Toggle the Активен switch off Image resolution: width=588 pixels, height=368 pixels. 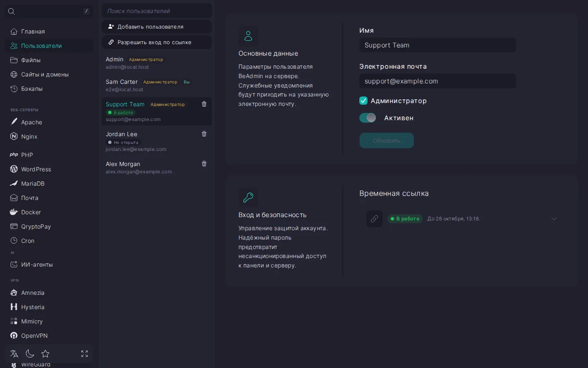click(368, 118)
